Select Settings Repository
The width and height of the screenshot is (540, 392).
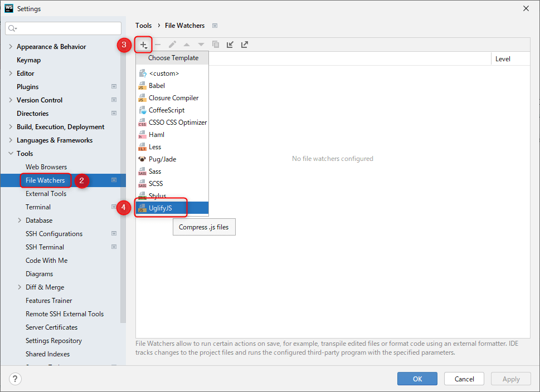coord(53,341)
